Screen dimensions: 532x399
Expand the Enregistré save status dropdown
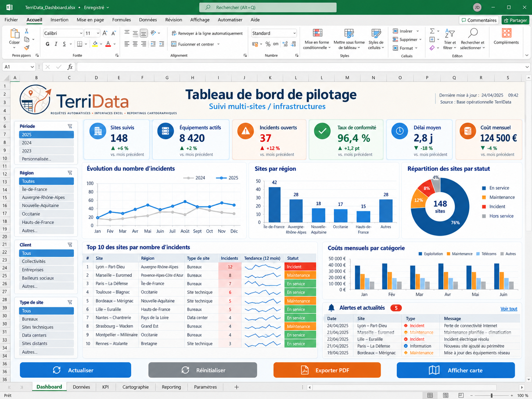click(x=108, y=7)
